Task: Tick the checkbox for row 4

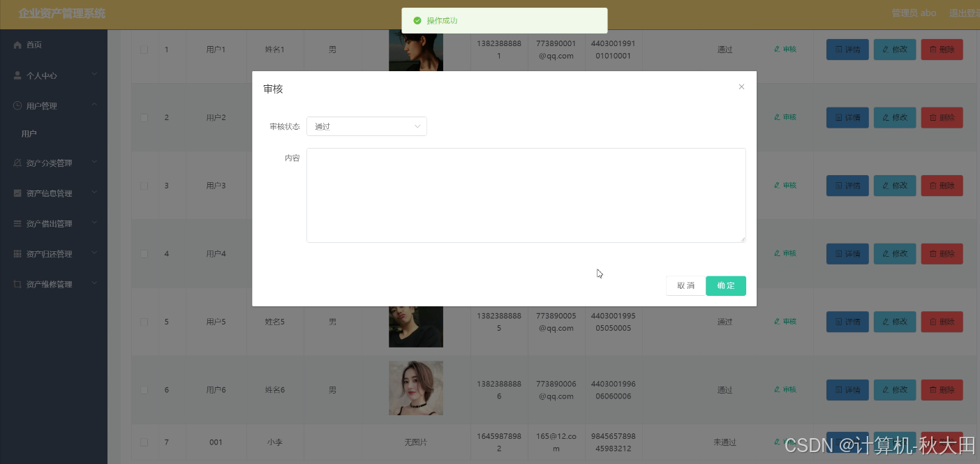Action: coord(144,253)
